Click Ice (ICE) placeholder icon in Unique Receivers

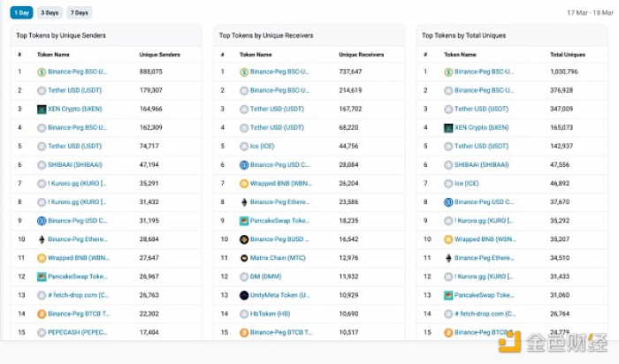click(x=244, y=147)
